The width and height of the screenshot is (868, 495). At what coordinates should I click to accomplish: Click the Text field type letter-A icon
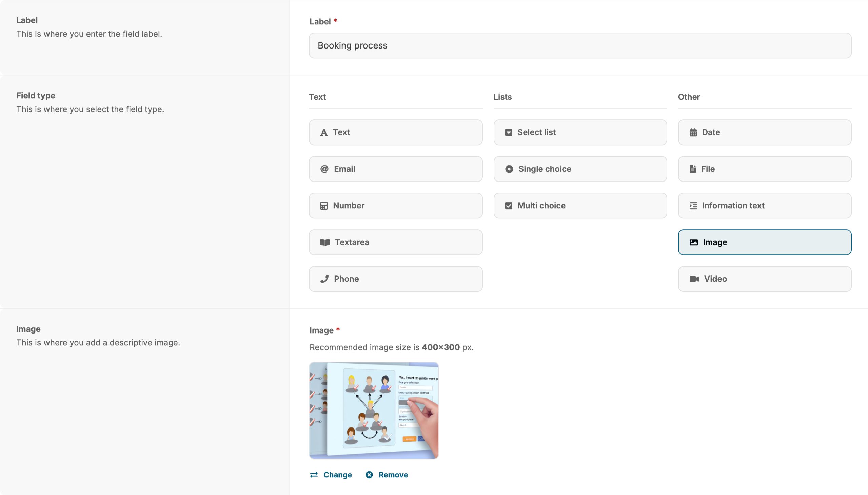pyautogui.click(x=324, y=133)
